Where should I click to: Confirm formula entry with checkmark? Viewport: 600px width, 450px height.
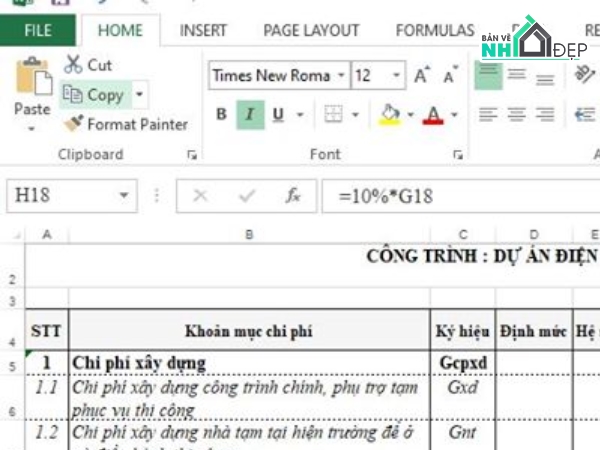[x=246, y=196]
